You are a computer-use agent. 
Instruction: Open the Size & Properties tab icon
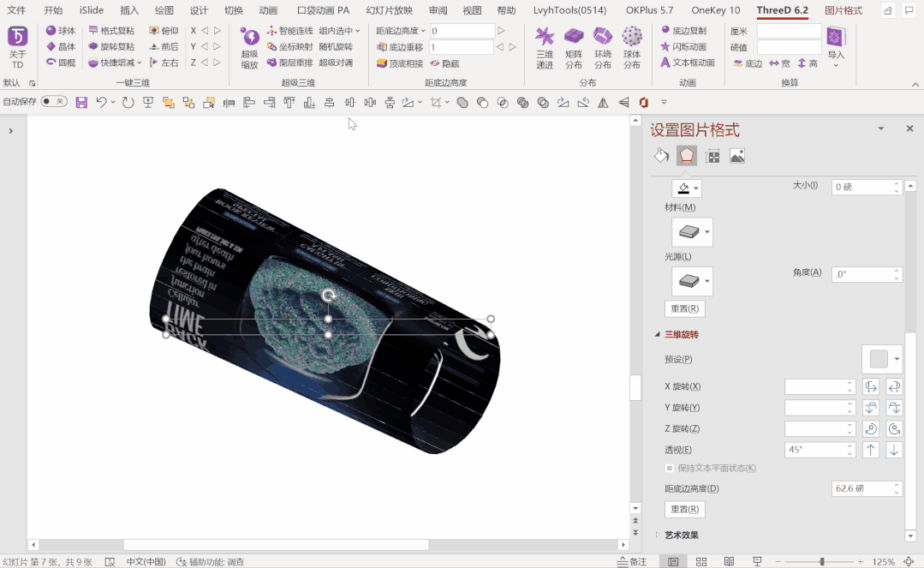[x=712, y=156]
